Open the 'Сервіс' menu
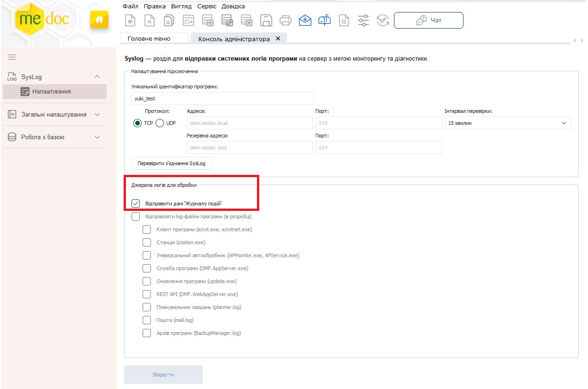Viewport: 588px width, 389px height. pyautogui.click(x=206, y=6)
